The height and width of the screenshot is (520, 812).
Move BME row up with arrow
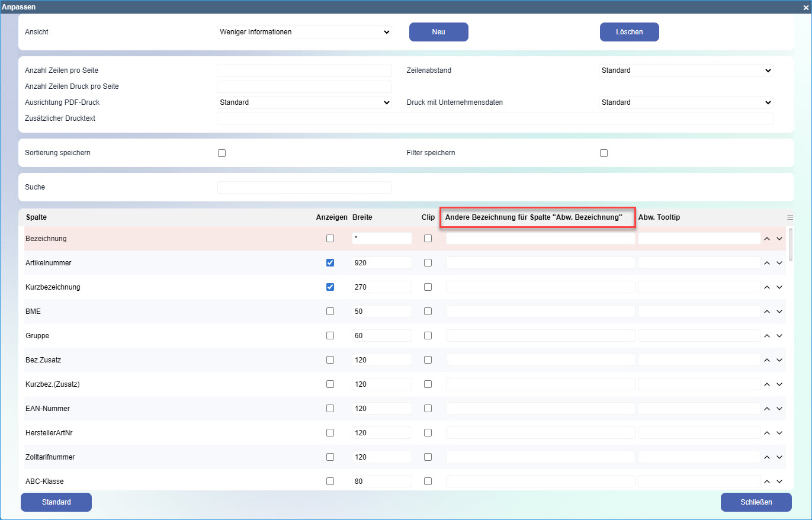(766, 312)
